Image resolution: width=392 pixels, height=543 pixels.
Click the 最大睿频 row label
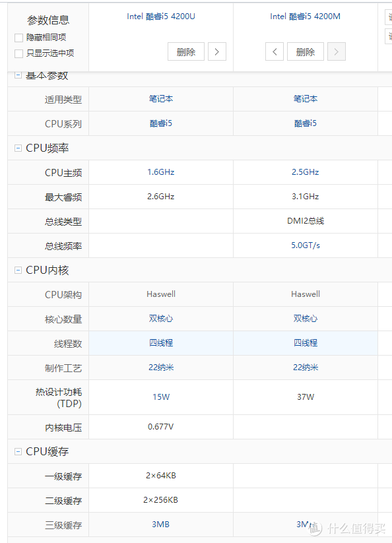(63, 197)
